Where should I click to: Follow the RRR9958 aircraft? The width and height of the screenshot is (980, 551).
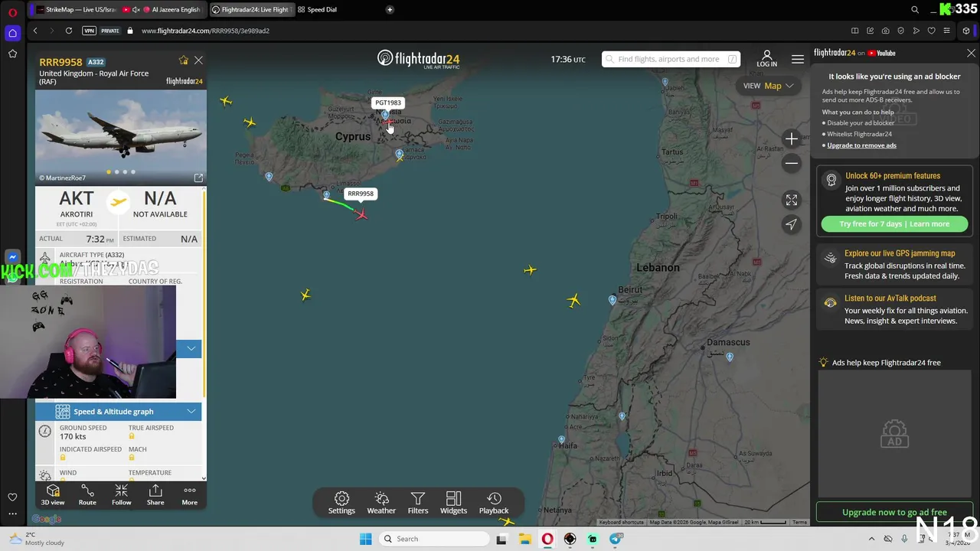tap(121, 494)
